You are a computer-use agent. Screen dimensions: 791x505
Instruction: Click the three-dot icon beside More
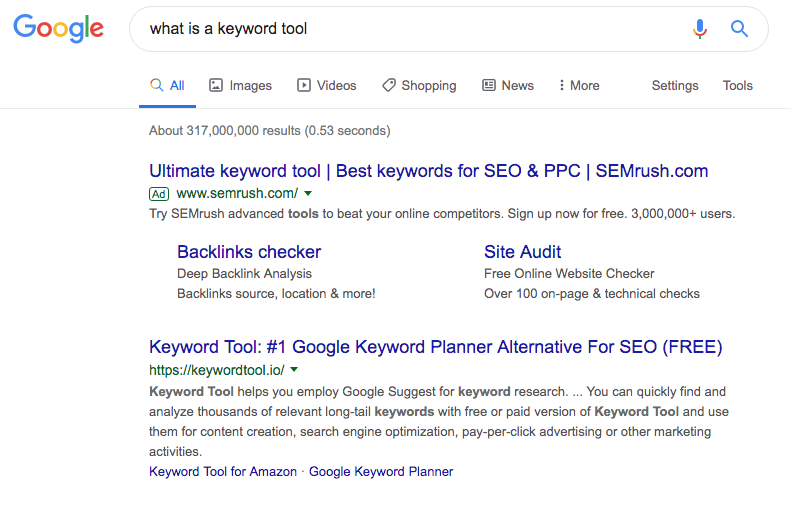point(561,85)
